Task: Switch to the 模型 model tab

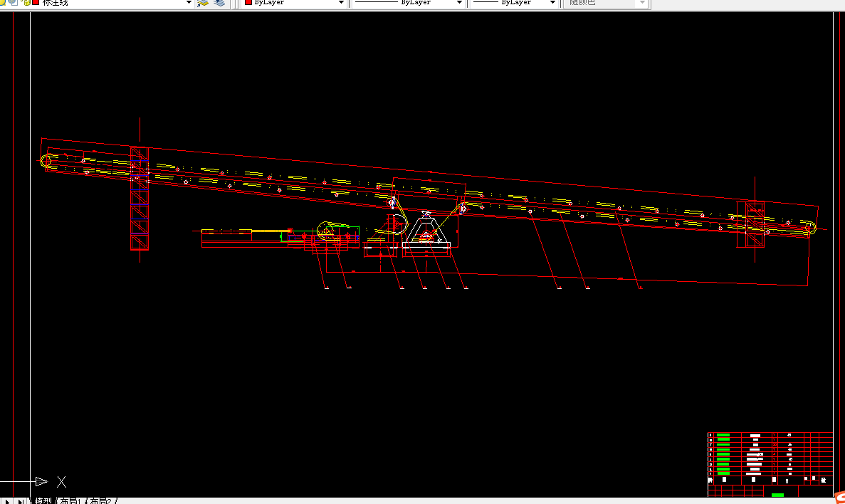Action: (43, 500)
